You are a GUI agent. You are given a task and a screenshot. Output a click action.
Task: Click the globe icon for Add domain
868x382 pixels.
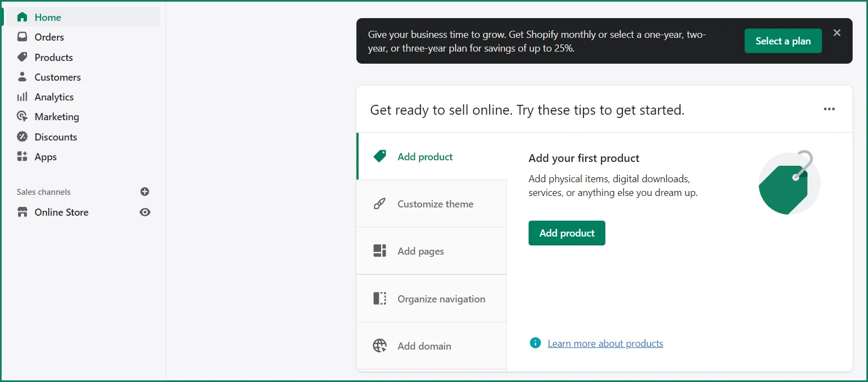point(379,346)
